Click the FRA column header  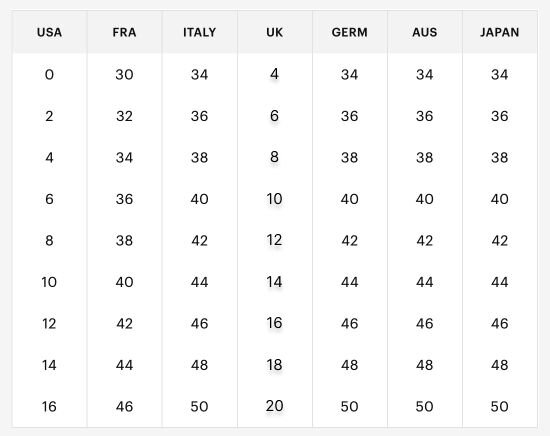125,32
